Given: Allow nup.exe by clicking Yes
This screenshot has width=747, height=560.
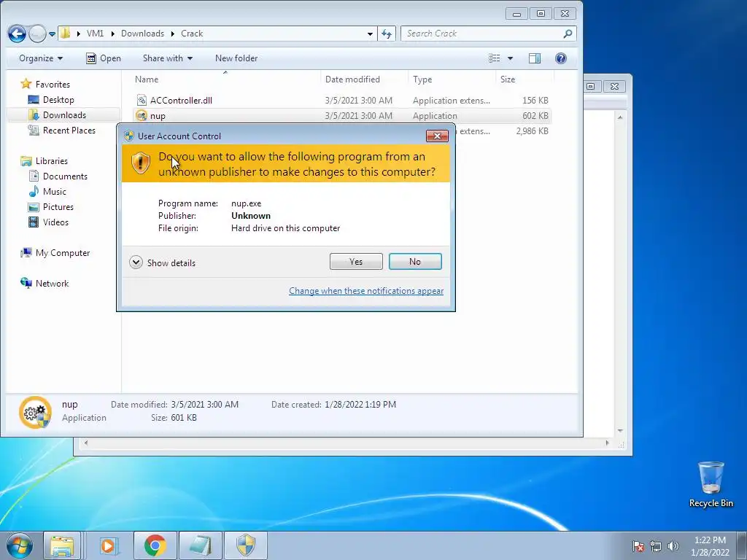Looking at the screenshot, I should click(x=356, y=262).
